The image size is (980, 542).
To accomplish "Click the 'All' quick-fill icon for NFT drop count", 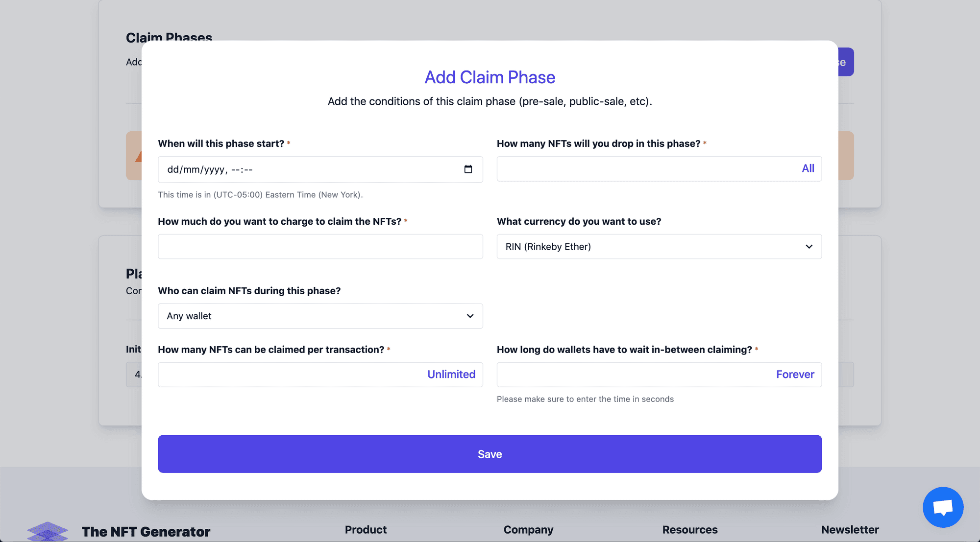I will tap(808, 168).
